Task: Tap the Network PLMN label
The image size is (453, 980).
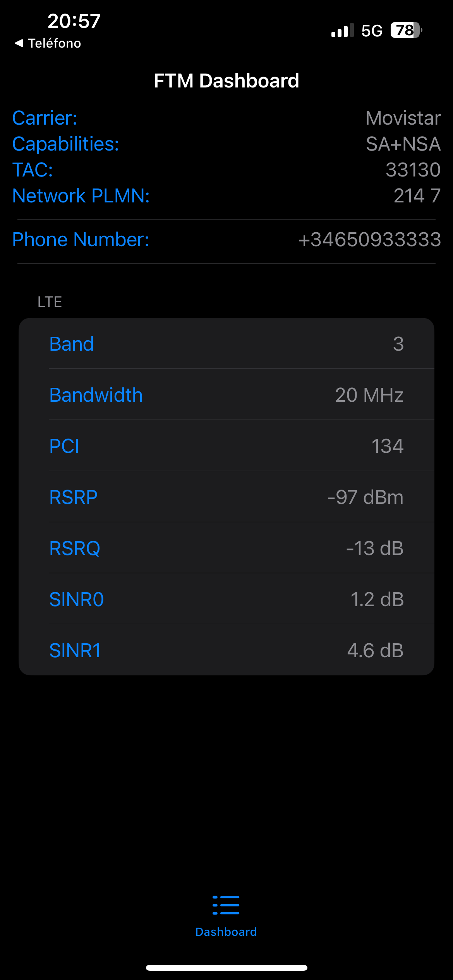Action: click(x=81, y=196)
